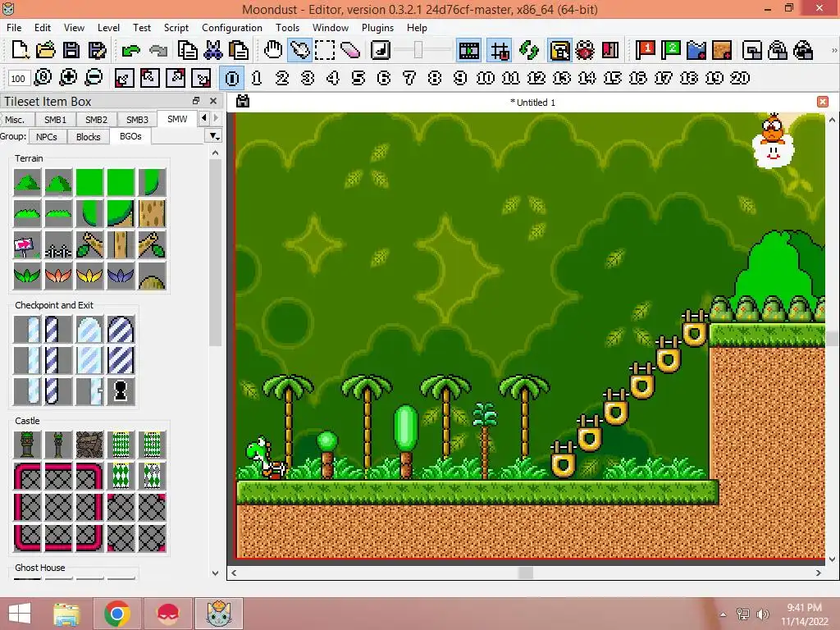Select the NPCs group tab
Image resolution: width=840 pixels, height=630 pixels.
pyautogui.click(x=47, y=137)
